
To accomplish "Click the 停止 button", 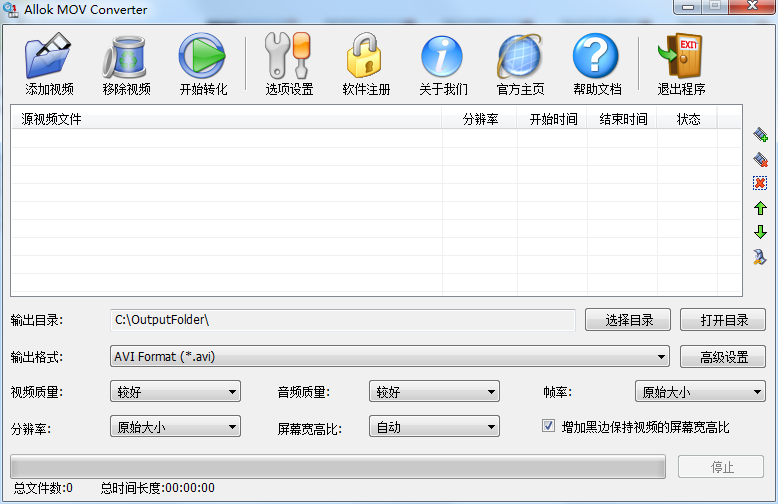I will (x=721, y=467).
